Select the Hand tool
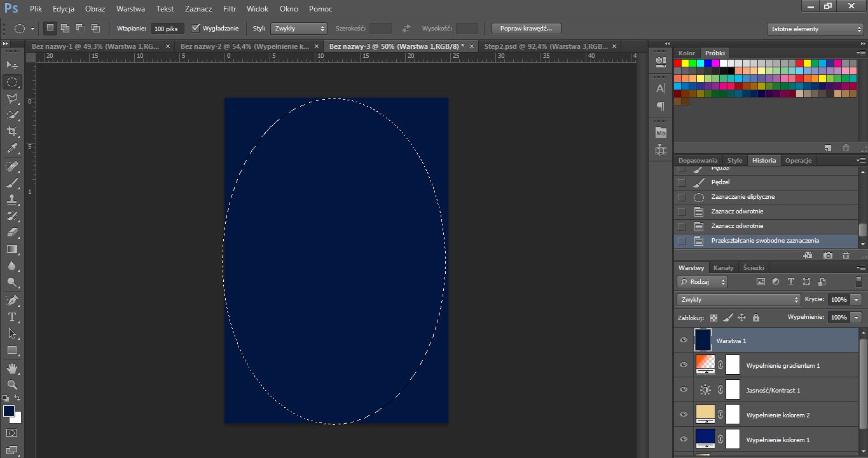This screenshot has height=458, width=868. 12,368
